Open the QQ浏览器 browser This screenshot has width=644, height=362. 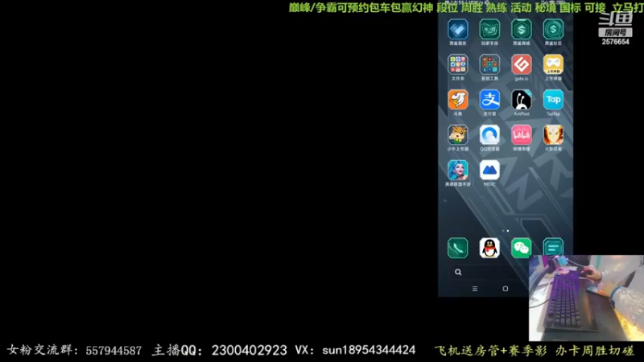pyautogui.click(x=489, y=135)
